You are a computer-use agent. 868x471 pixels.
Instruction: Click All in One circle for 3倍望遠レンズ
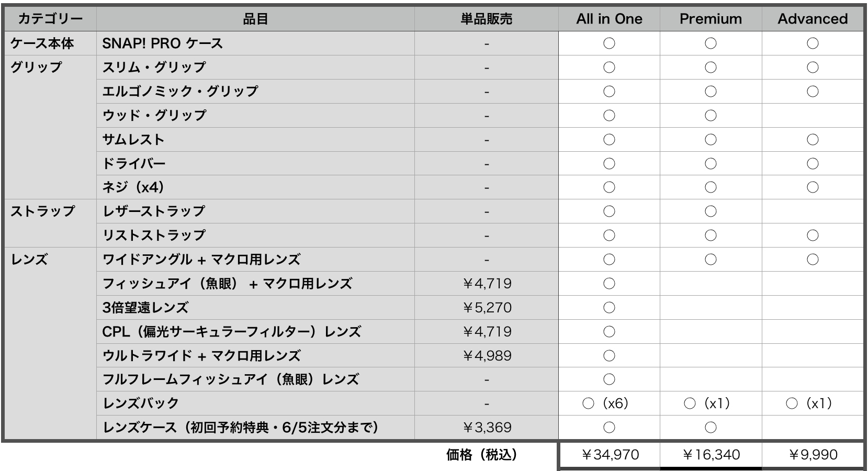(x=609, y=307)
